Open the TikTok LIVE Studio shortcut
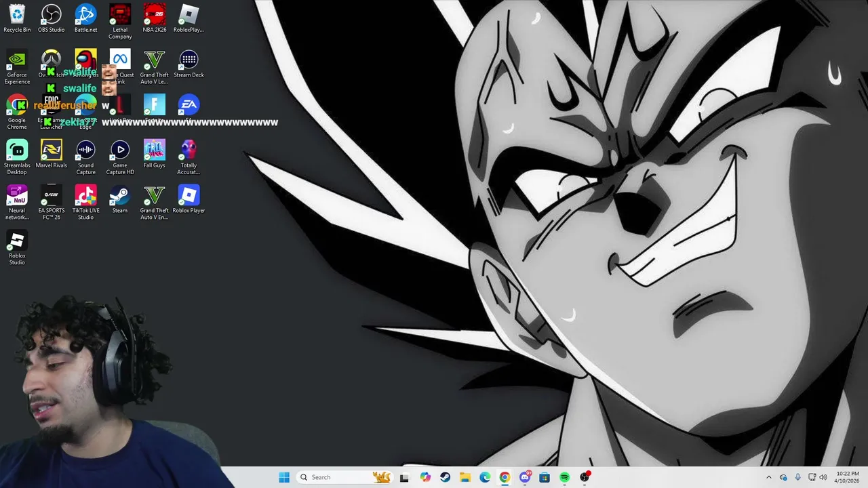This screenshot has width=868, height=488. 85,203
